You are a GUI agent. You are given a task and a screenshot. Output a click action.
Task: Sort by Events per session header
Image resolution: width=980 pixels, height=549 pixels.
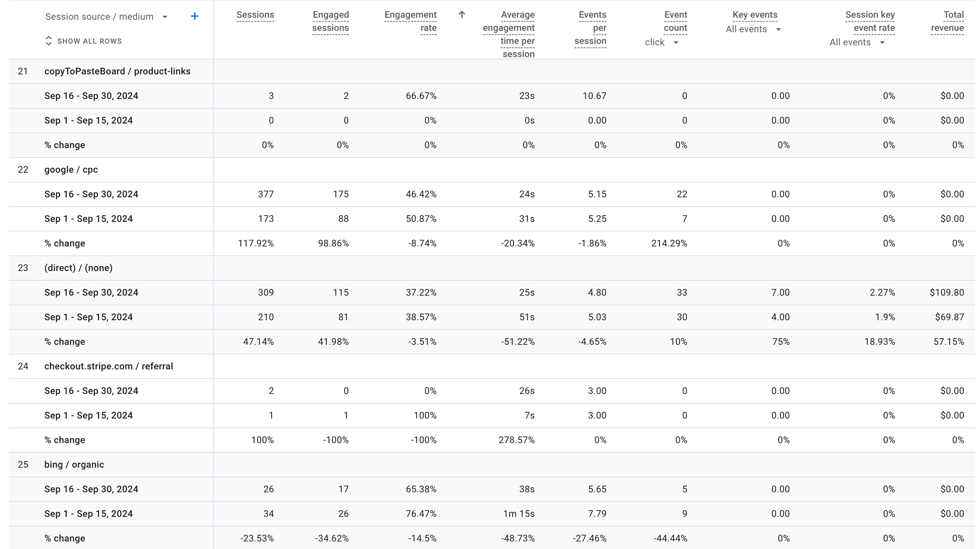click(590, 28)
